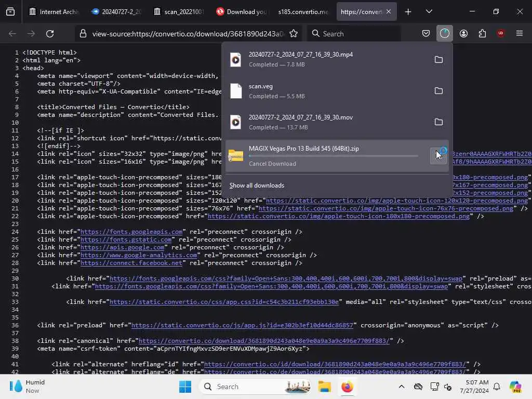Open notifications bell in tray
Screen dimensions: 532x399
[497, 387]
